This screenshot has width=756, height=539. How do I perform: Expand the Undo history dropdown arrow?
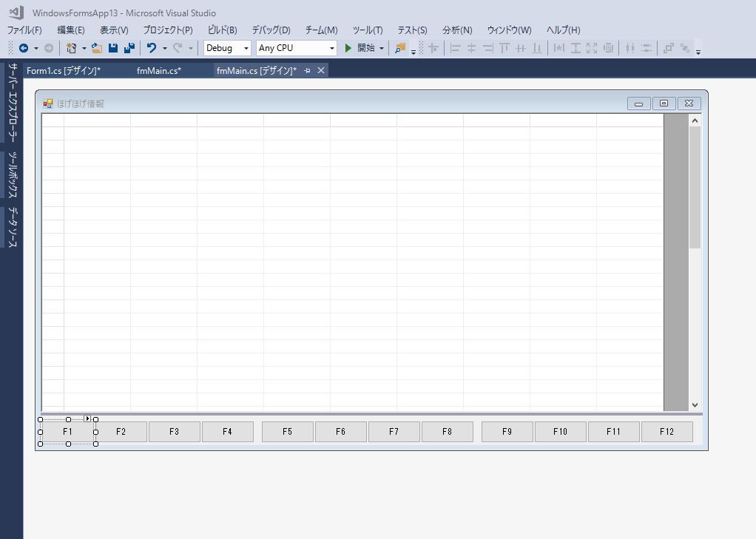164,48
